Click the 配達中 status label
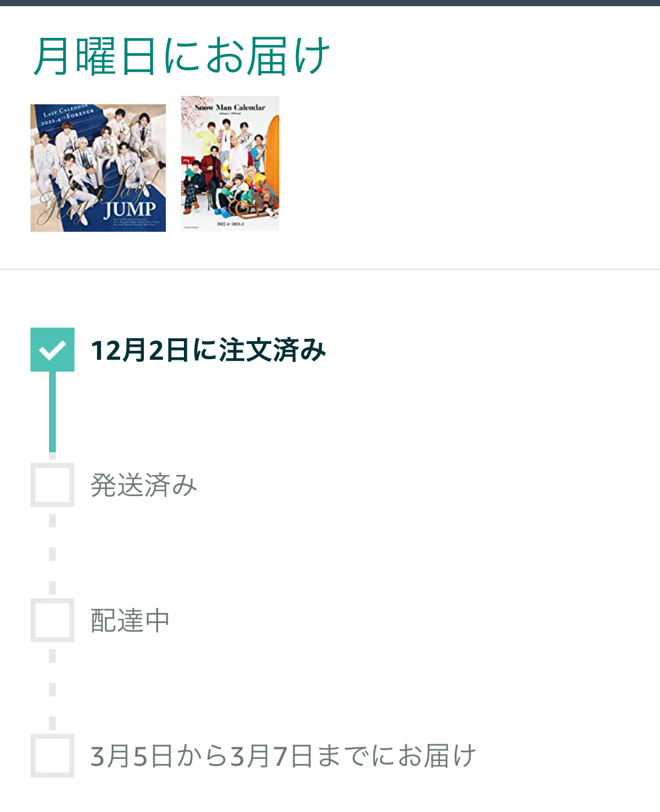This screenshot has height=812, width=660. 130,621
